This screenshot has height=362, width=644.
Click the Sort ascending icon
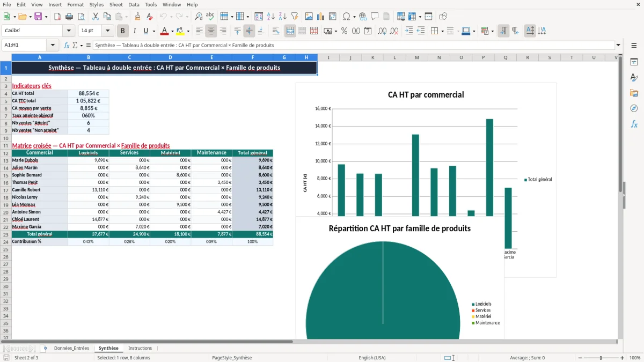tap(270, 17)
